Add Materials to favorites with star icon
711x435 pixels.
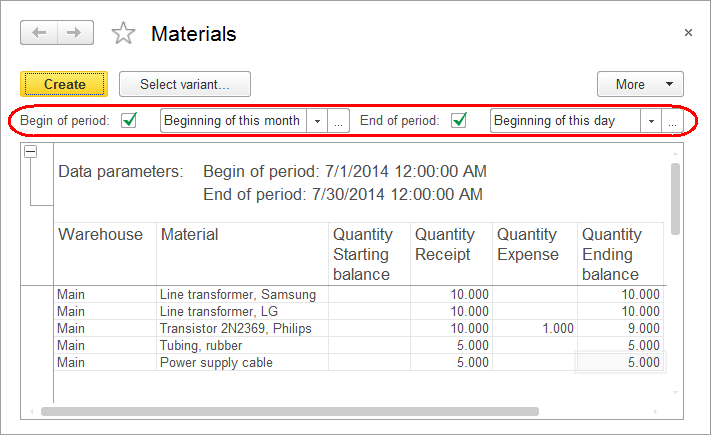coord(123,33)
